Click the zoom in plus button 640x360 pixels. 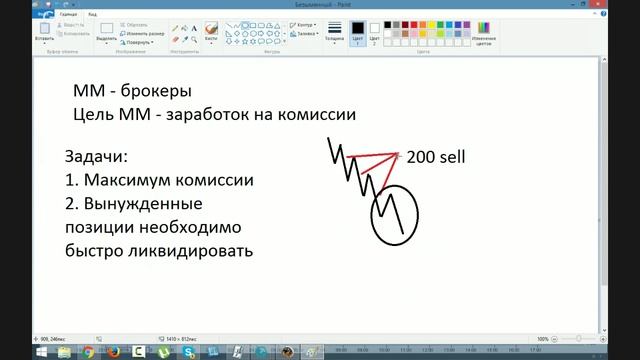(x=603, y=339)
